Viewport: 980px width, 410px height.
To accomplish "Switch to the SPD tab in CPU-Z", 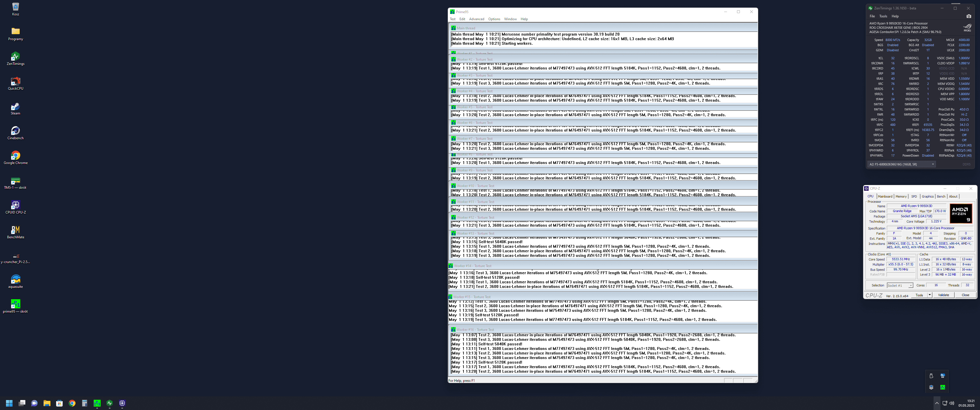I will [x=914, y=197].
